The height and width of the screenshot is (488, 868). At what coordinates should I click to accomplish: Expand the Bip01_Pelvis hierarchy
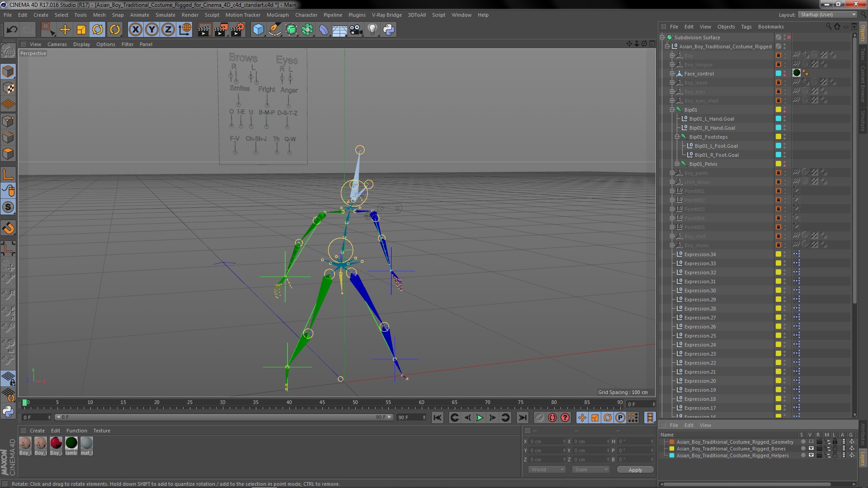point(677,164)
